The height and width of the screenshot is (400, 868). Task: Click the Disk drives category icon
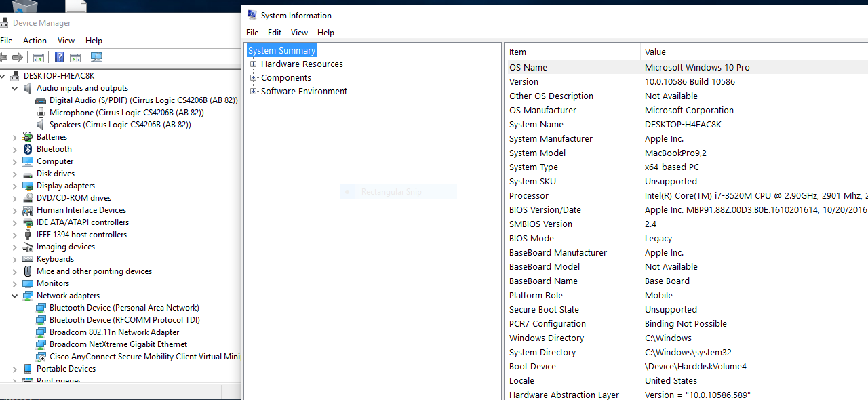[x=28, y=174]
